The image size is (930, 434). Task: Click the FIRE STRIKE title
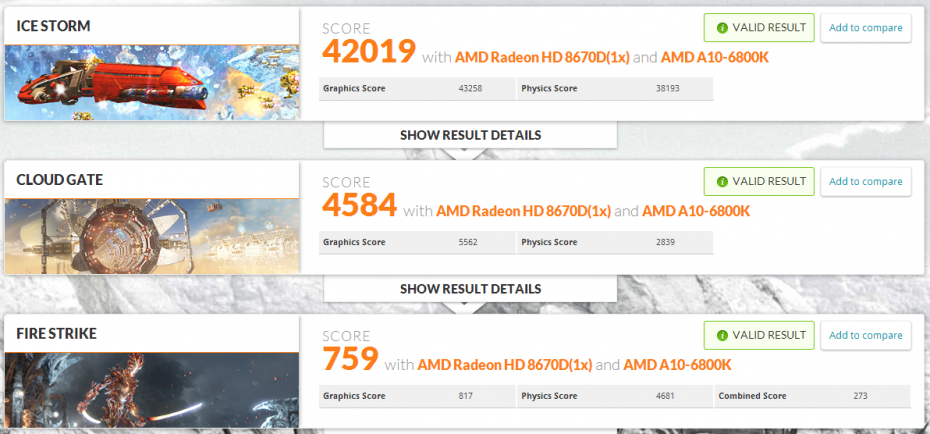coord(56,334)
